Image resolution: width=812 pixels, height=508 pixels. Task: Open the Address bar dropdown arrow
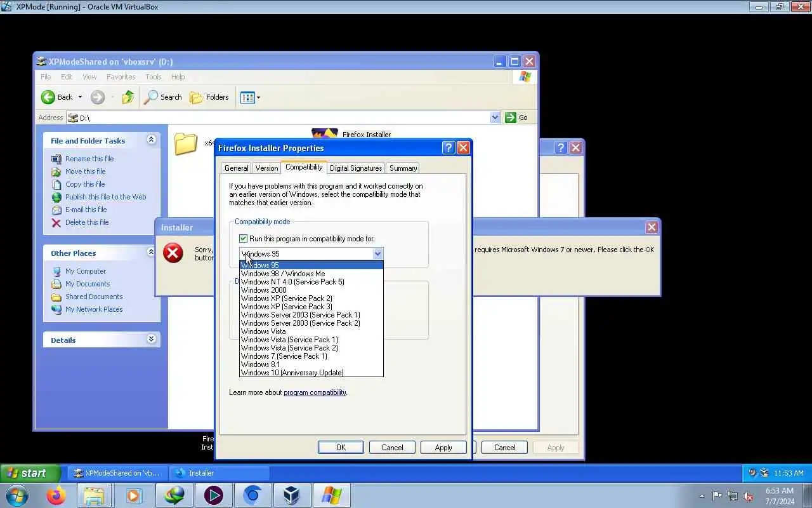[495, 117]
